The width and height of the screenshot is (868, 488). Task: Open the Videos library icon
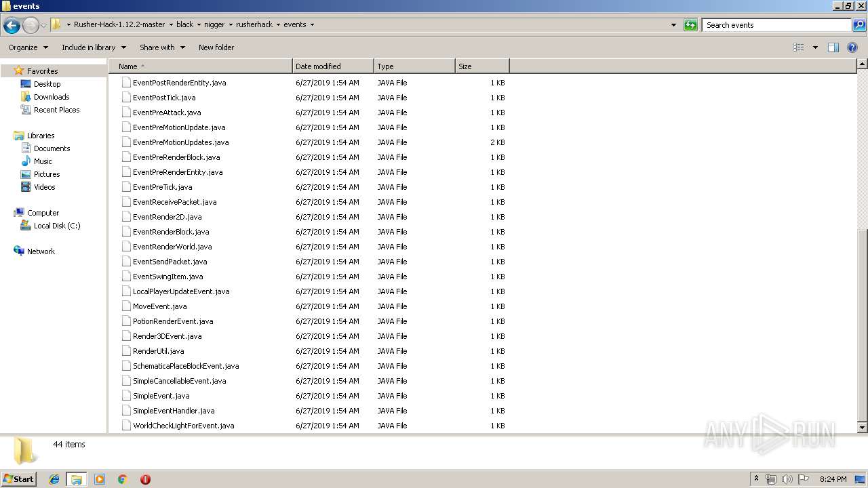(26, 187)
